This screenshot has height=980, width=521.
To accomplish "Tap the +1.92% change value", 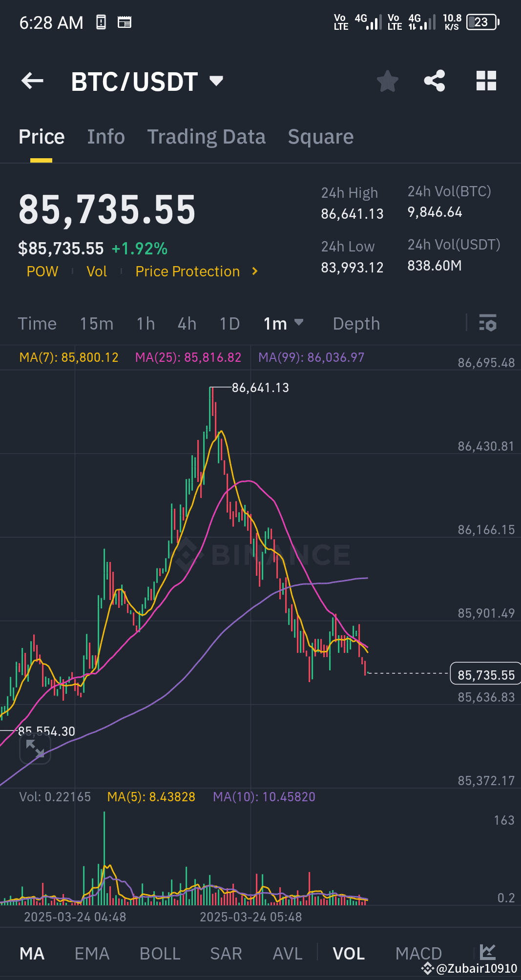I will [x=140, y=249].
